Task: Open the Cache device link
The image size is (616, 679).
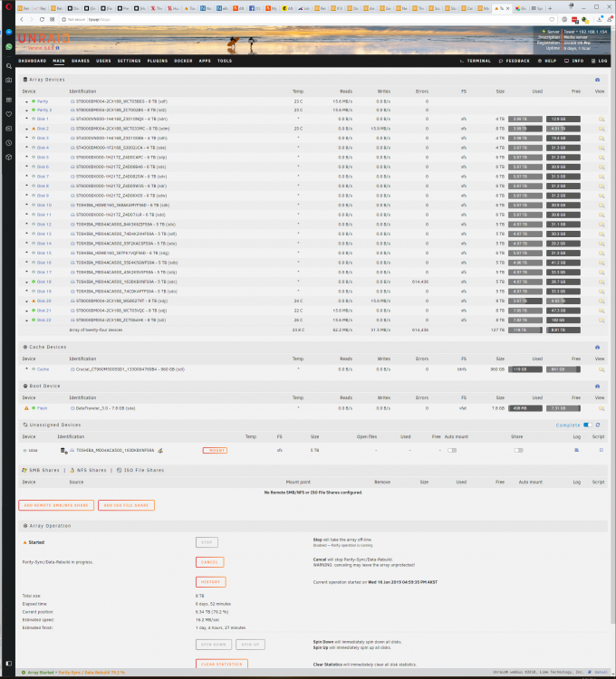Action: click(43, 369)
